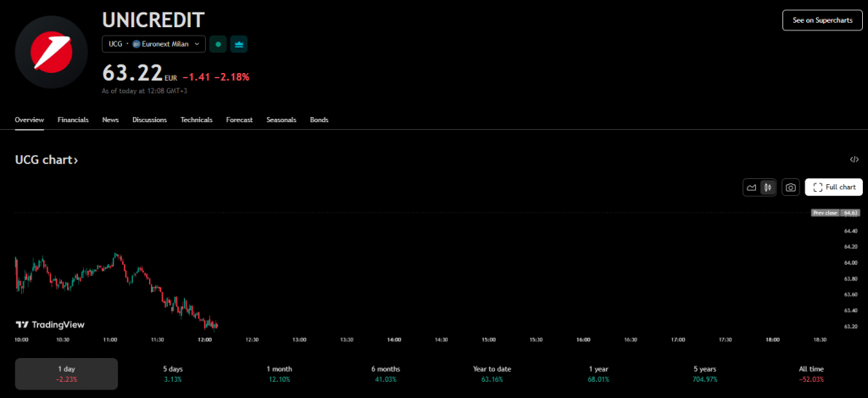This screenshot has width=868, height=398.
Task: Switch chart to area style icon
Action: click(x=751, y=188)
